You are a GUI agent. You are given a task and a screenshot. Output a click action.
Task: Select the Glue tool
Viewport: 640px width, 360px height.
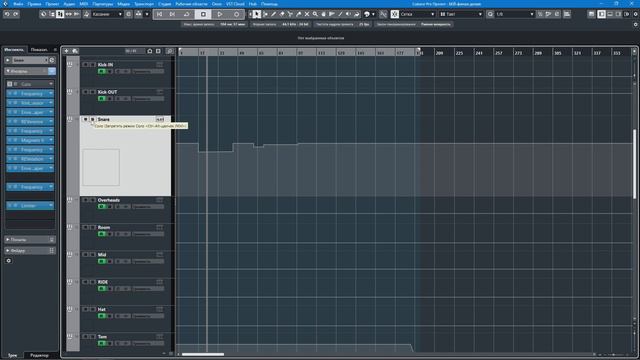[x=298, y=14]
